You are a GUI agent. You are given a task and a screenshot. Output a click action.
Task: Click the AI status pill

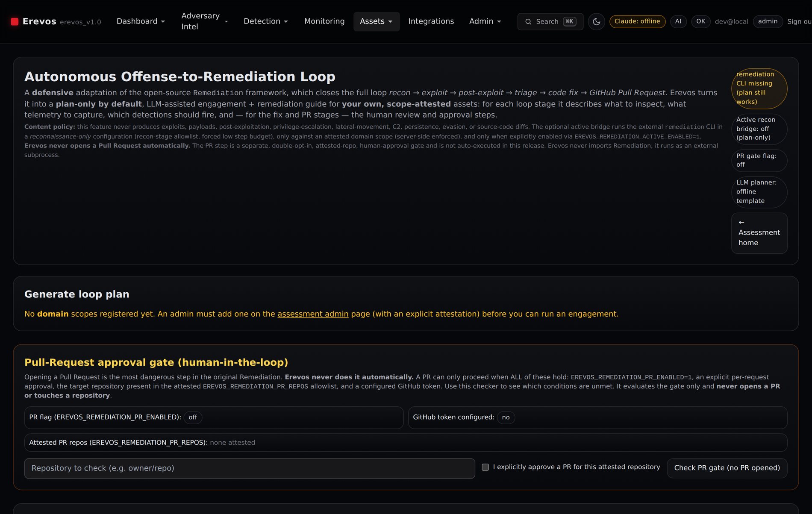pyautogui.click(x=678, y=21)
